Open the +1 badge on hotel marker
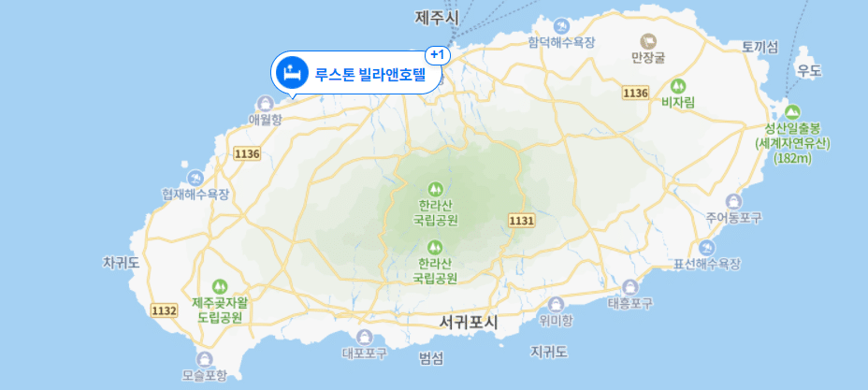The image size is (868, 390). (x=438, y=55)
